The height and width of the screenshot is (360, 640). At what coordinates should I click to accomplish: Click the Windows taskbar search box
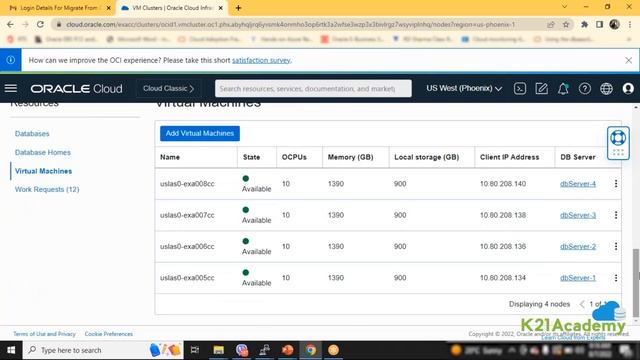pyautogui.click(x=103, y=350)
